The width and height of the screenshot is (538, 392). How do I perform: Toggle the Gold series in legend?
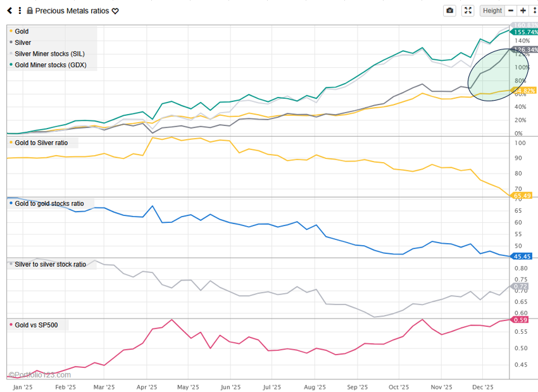pos(22,32)
